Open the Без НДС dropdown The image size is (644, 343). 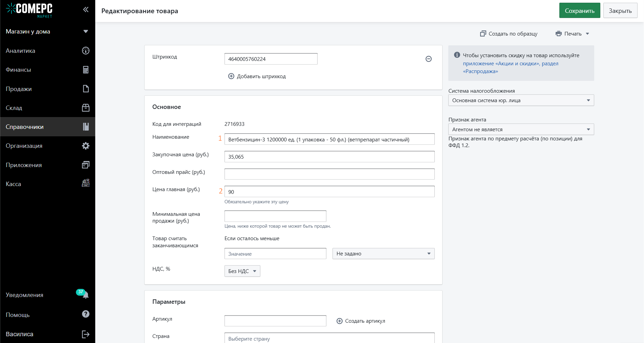(242, 271)
